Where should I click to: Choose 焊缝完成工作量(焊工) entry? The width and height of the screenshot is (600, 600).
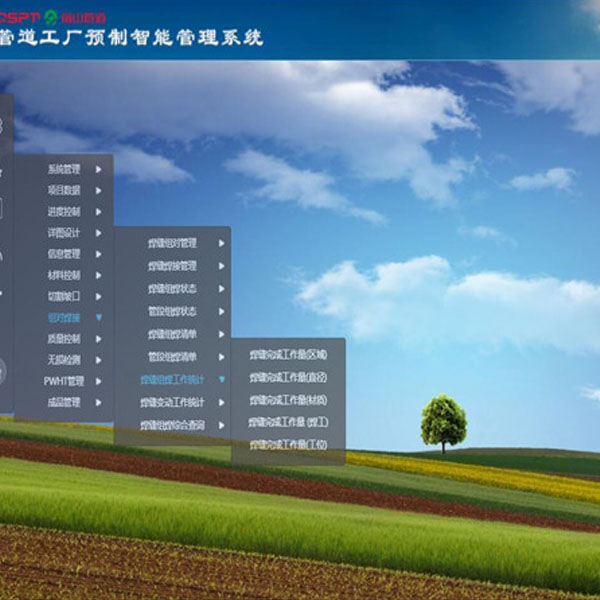pos(287,422)
